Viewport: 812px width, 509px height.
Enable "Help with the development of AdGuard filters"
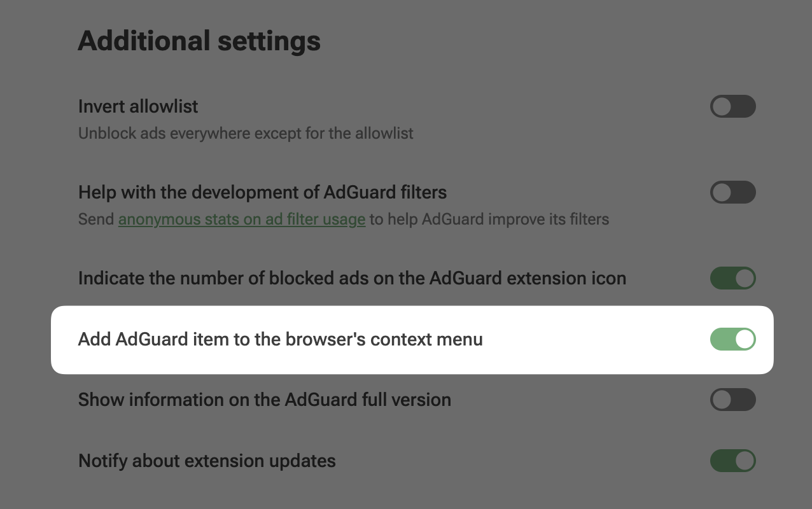coord(732,192)
